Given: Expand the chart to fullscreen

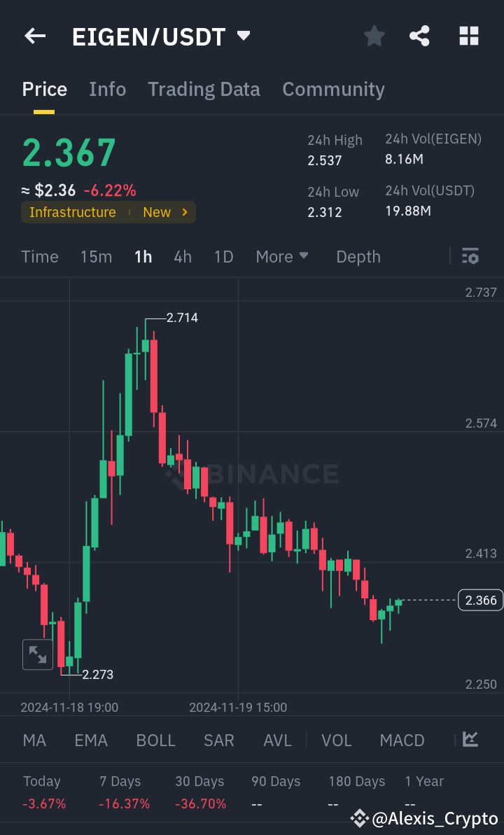Looking at the screenshot, I should click(x=37, y=654).
